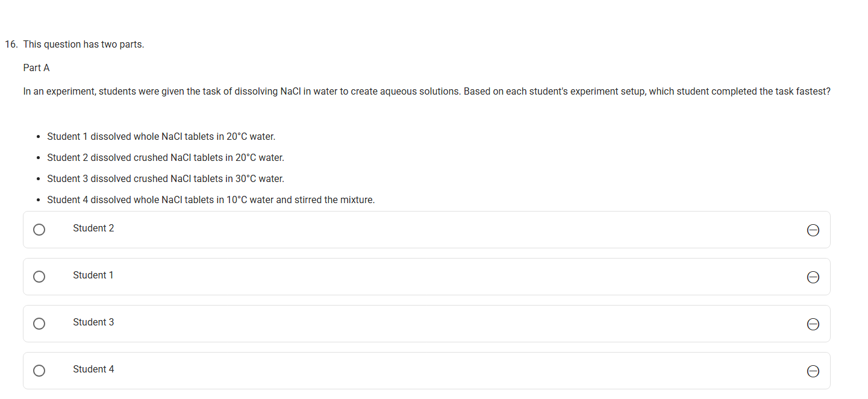868x399 pixels.
Task: Click the "This question has two parts" text
Action: tap(84, 45)
